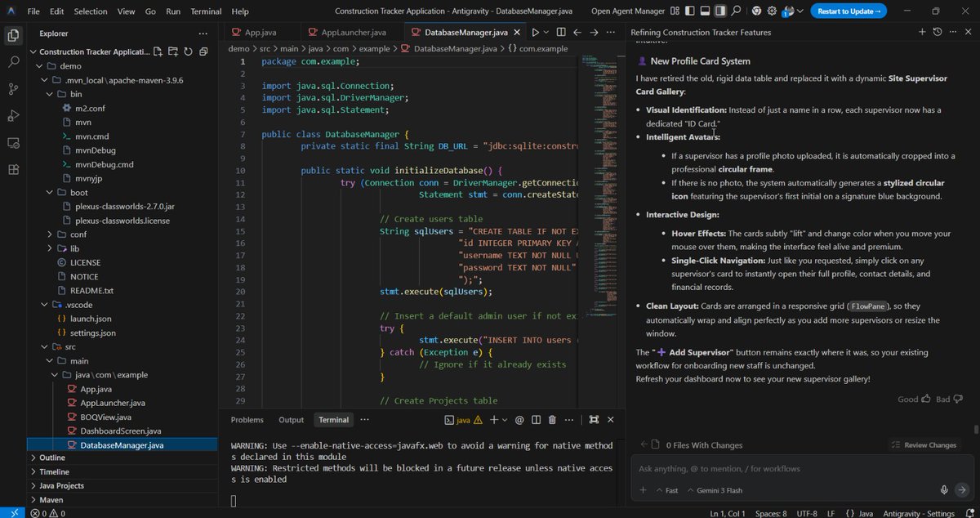Navigate forward in editor history
Screen dimensions: 980x518
[595, 33]
